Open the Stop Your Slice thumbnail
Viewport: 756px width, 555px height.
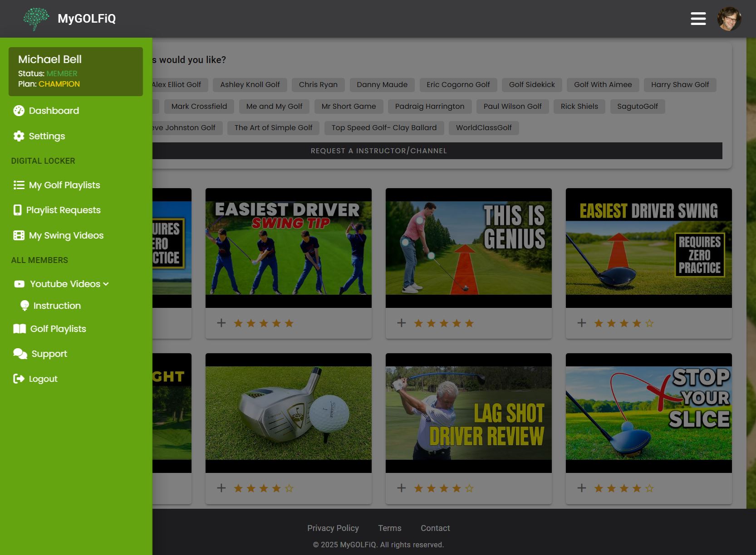649,413
